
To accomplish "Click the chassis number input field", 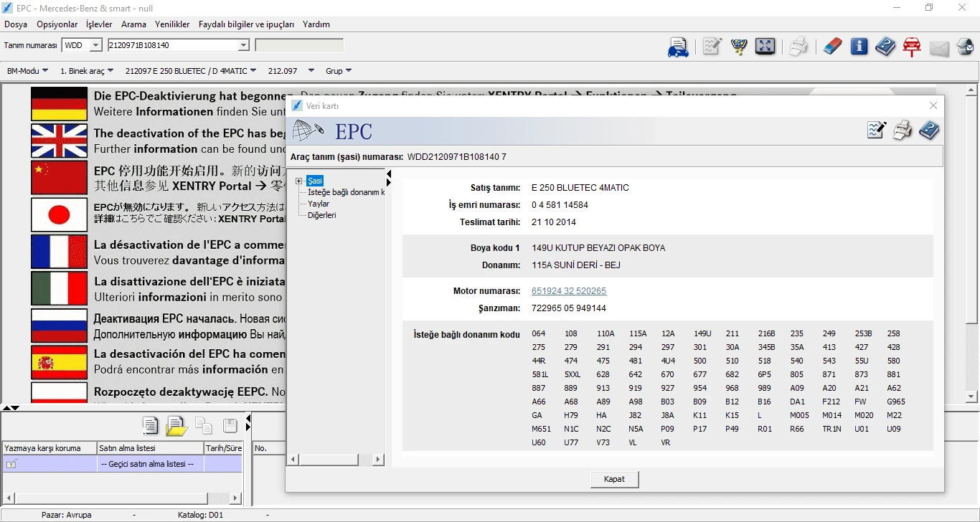I will point(172,45).
